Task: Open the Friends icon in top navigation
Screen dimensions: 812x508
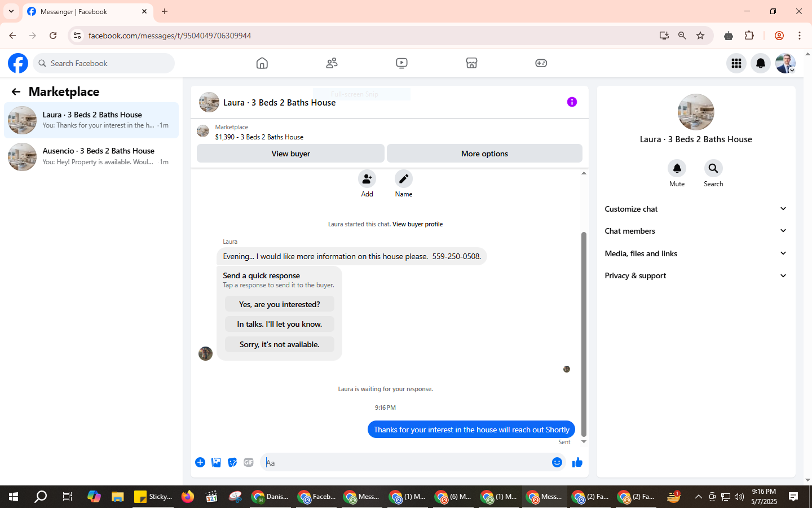Action: (x=332, y=63)
